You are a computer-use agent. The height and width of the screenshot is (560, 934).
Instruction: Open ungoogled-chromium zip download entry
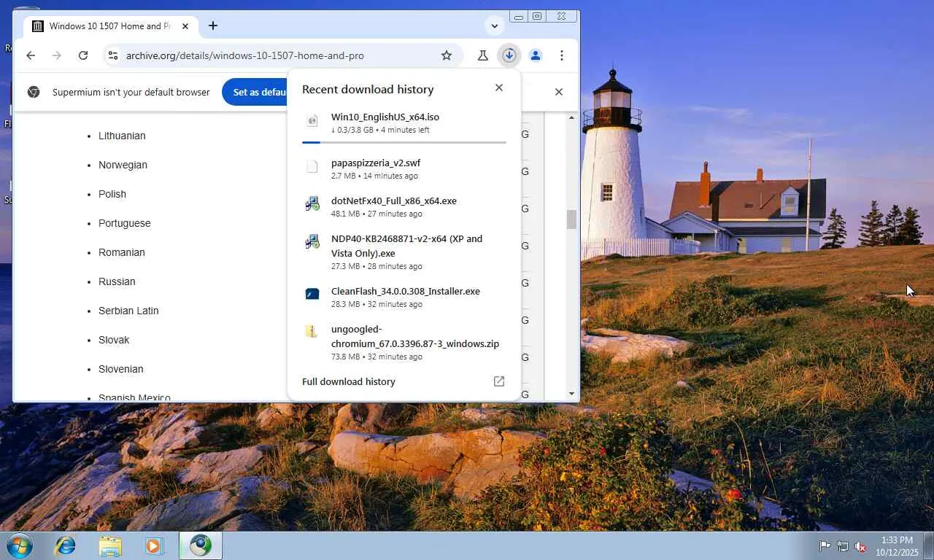click(404, 342)
